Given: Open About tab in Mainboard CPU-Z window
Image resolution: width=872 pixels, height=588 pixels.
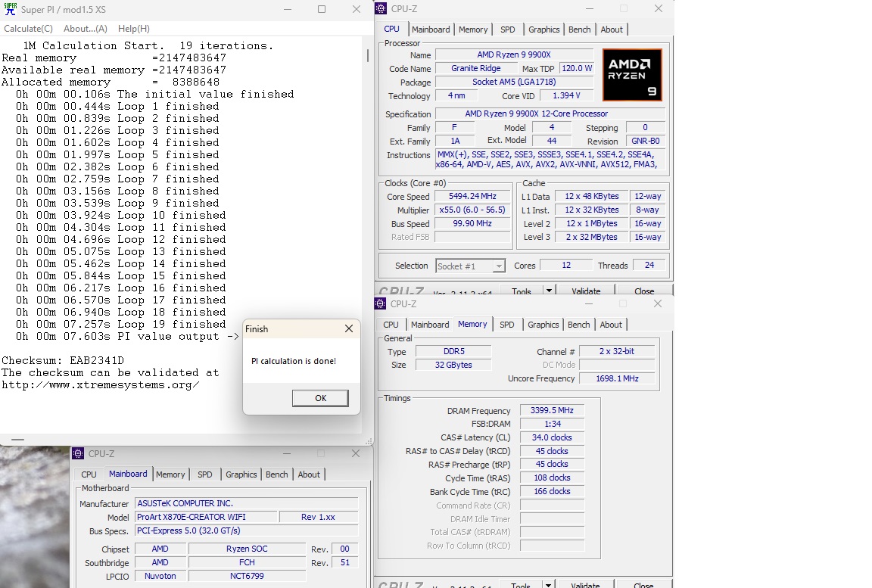Looking at the screenshot, I should coord(309,474).
